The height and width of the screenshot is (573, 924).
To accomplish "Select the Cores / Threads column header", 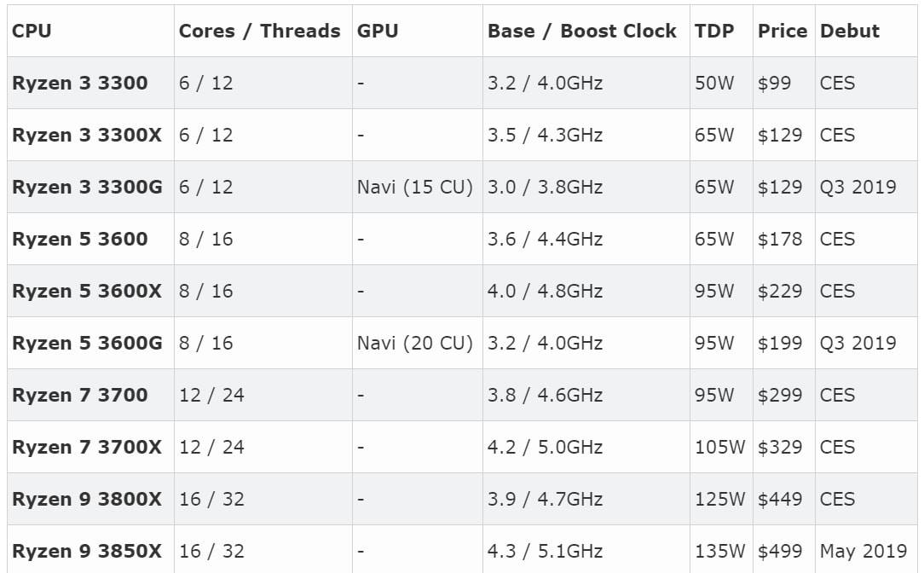I will [260, 31].
